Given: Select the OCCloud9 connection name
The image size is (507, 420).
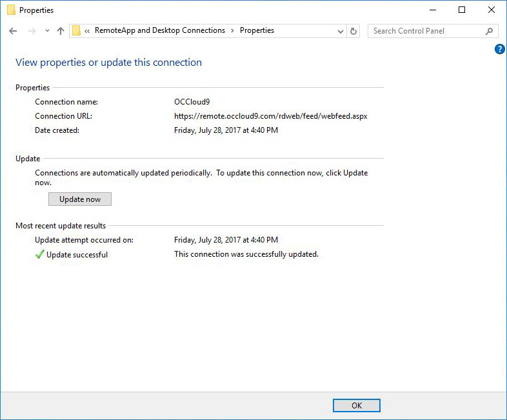Looking at the screenshot, I should (192, 102).
